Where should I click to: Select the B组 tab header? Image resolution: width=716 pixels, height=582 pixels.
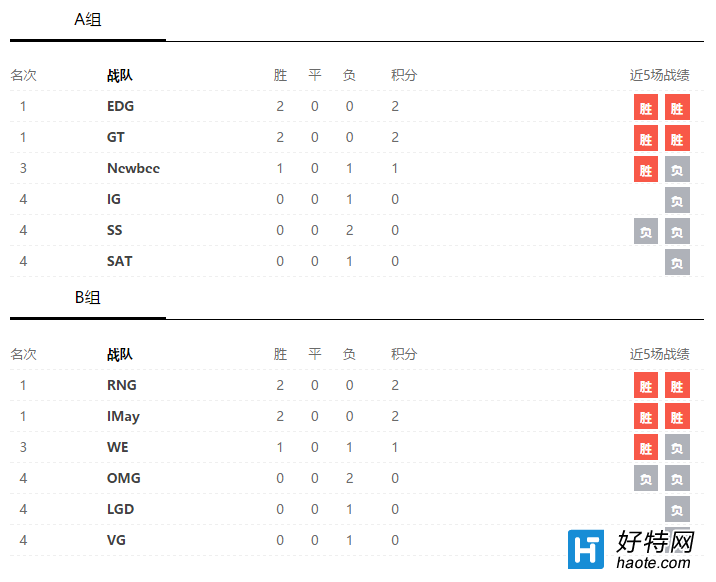point(88,298)
